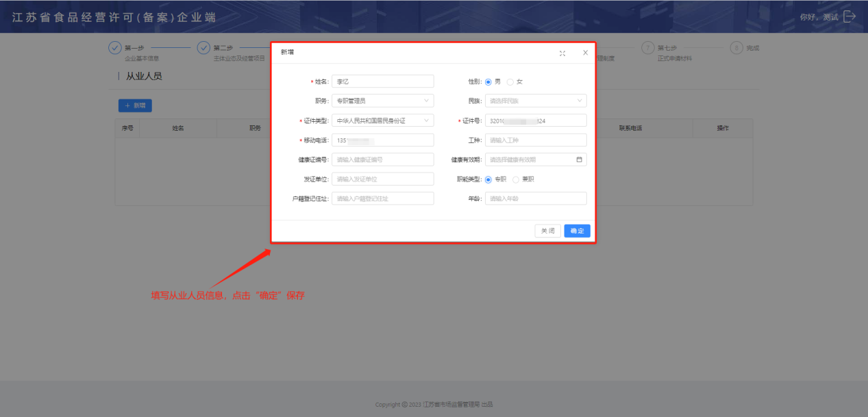Click the 健康证编号 input field
The image size is (868, 417).
382,160
